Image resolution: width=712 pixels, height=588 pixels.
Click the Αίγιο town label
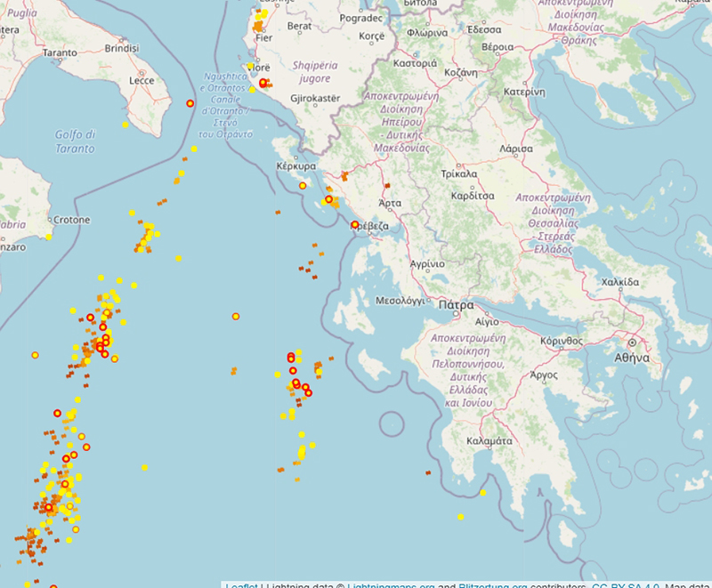coord(487,322)
